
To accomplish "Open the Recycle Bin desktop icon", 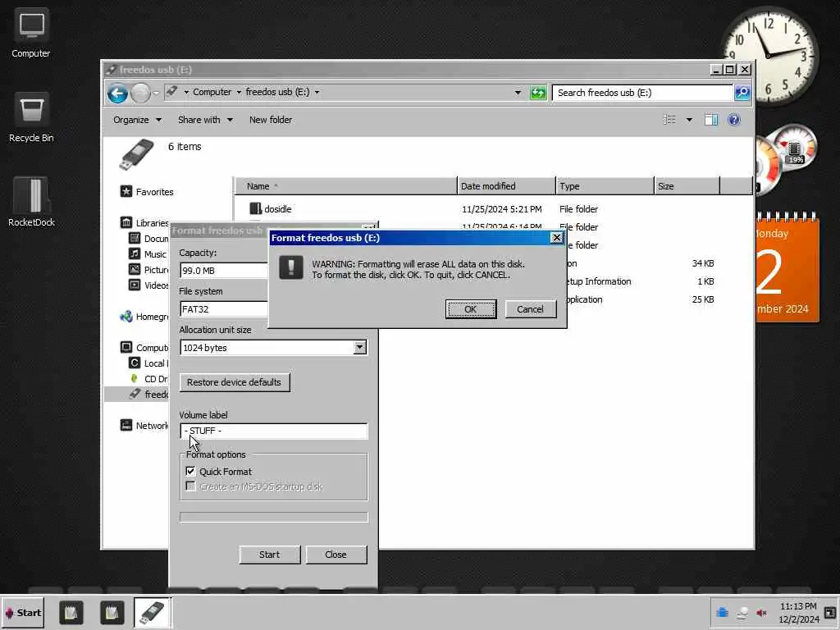I will pos(31,118).
